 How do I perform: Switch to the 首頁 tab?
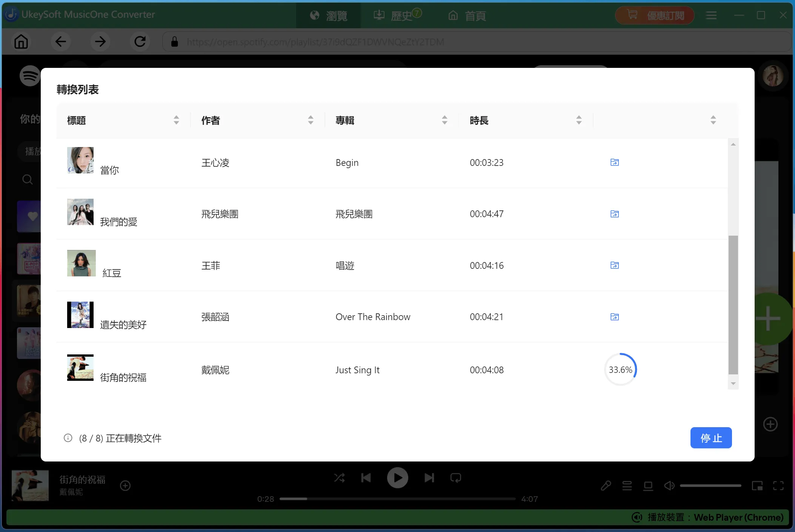pos(467,15)
